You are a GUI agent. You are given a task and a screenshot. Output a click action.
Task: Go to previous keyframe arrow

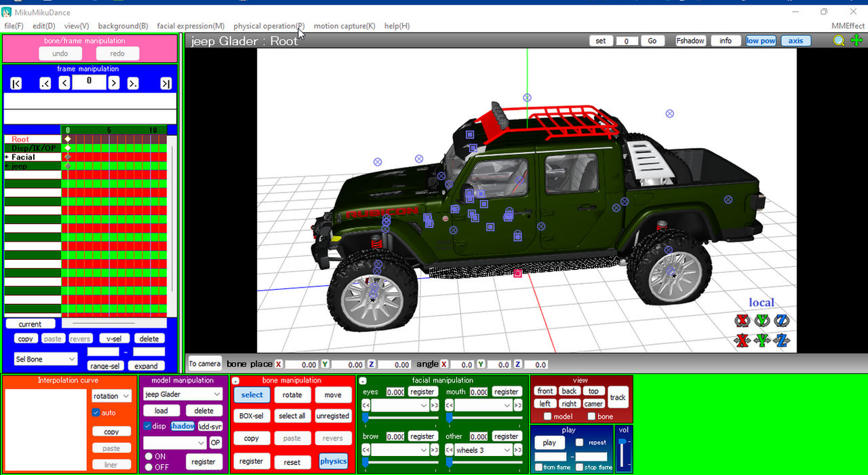coord(45,83)
